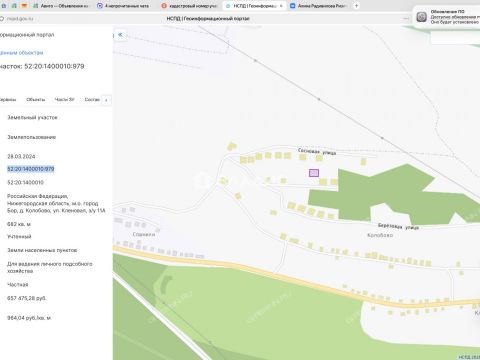Click the date 28.03.2024
The image size is (480, 360).
[x=21, y=156]
